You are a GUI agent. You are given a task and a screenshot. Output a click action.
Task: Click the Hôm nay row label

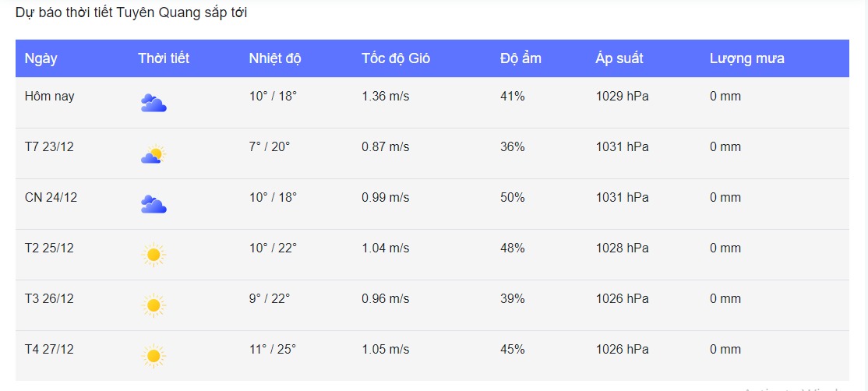50,97
